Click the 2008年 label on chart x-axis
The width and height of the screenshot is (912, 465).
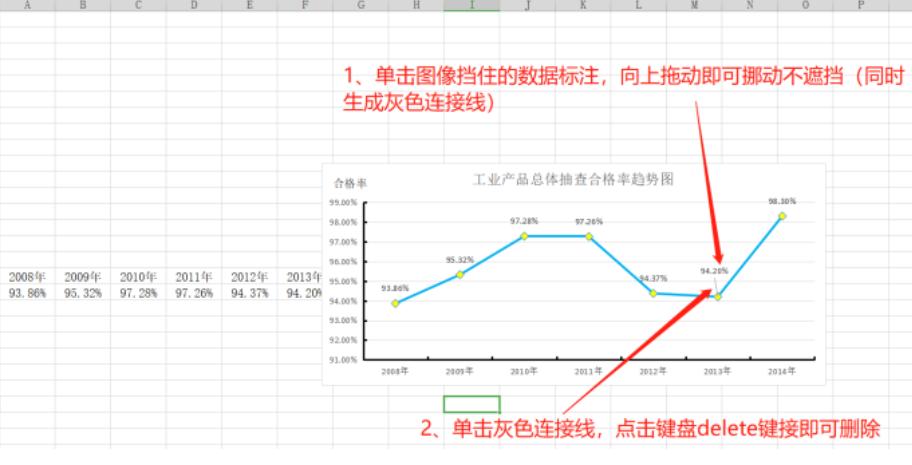click(x=395, y=371)
